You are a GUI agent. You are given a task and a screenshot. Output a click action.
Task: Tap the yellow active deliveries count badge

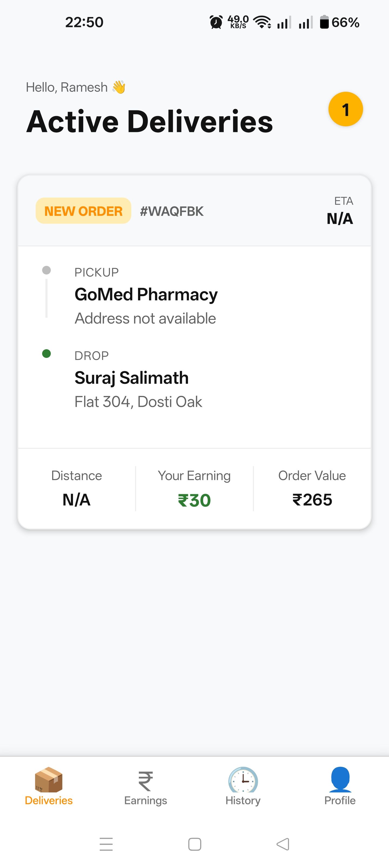click(346, 109)
